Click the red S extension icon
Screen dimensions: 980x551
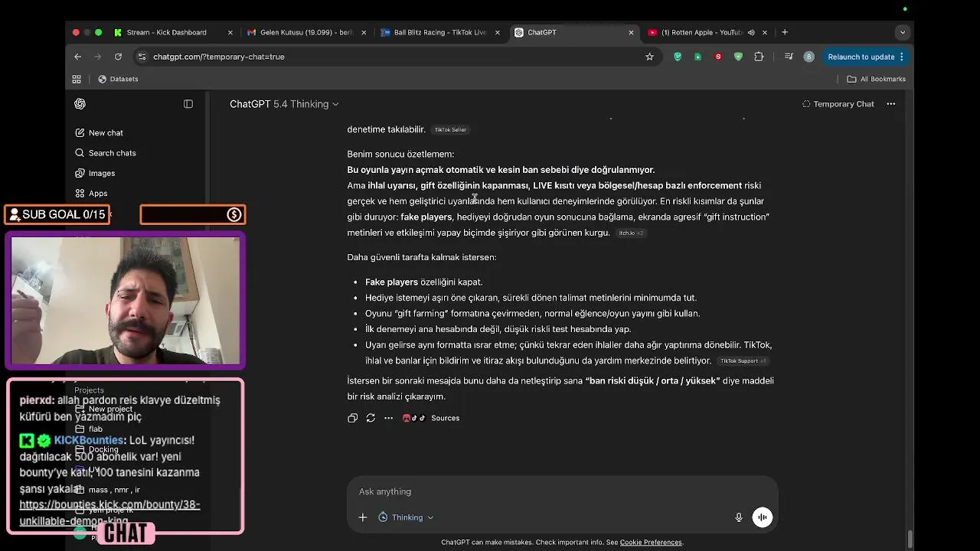(718, 57)
